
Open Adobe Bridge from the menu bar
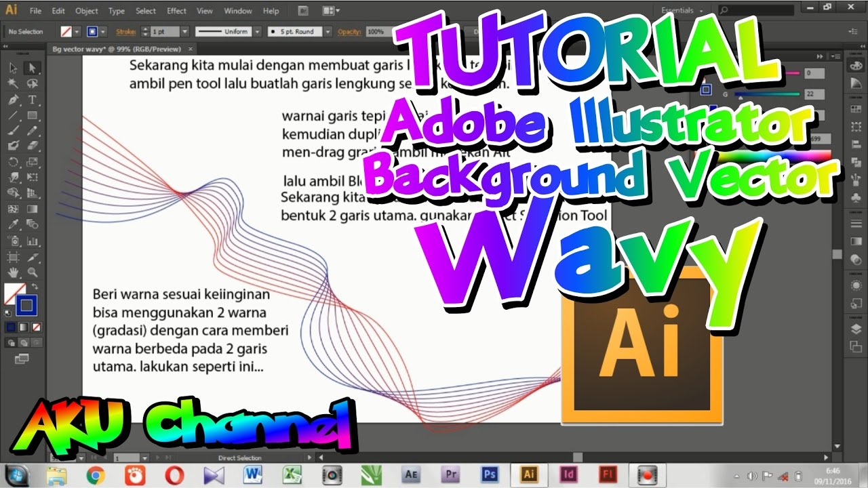302,11
